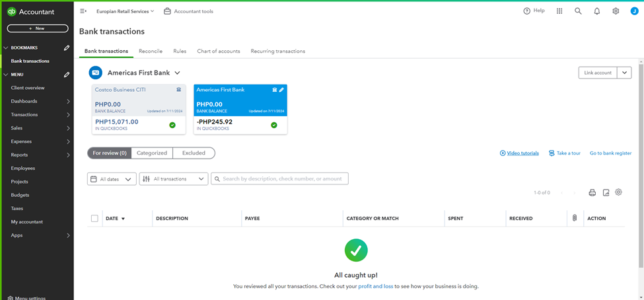
Task: Collapse the MENU section
Action: pyautogui.click(x=6, y=75)
